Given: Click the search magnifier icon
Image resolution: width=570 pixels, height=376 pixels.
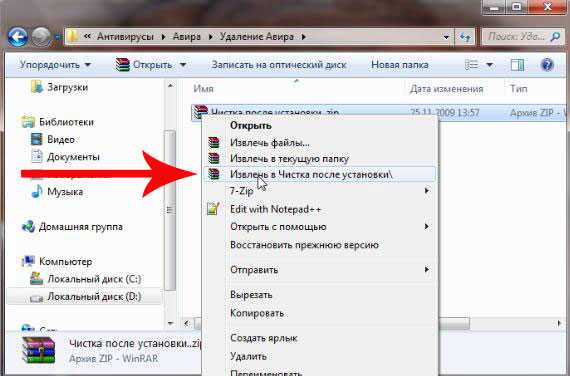Looking at the screenshot, I should 555,36.
